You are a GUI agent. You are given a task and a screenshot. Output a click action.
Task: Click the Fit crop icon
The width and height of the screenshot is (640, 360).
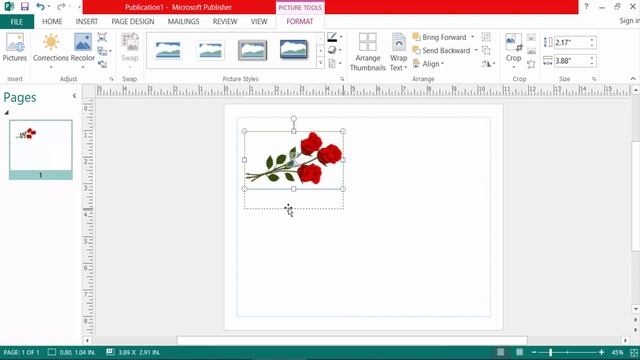[531, 38]
